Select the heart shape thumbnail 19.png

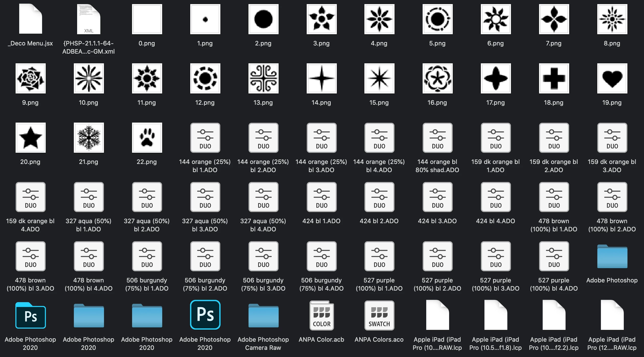point(612,78)
